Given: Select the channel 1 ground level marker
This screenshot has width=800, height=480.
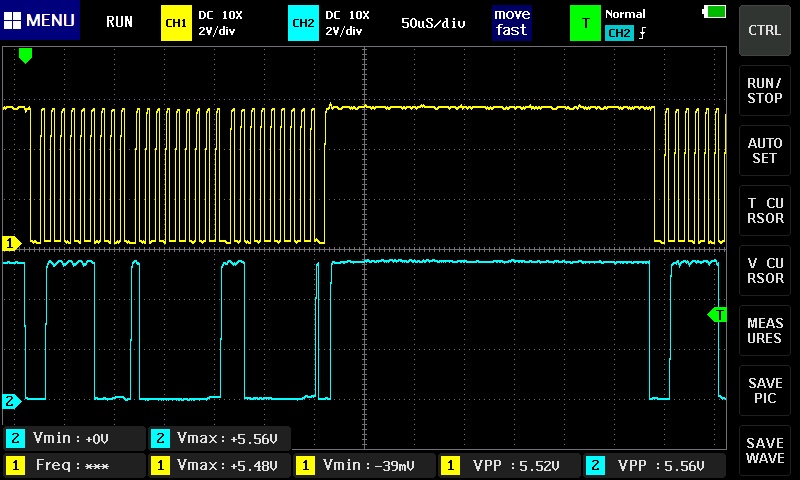Looking at the screenshot, I should (x=11, y=243).
